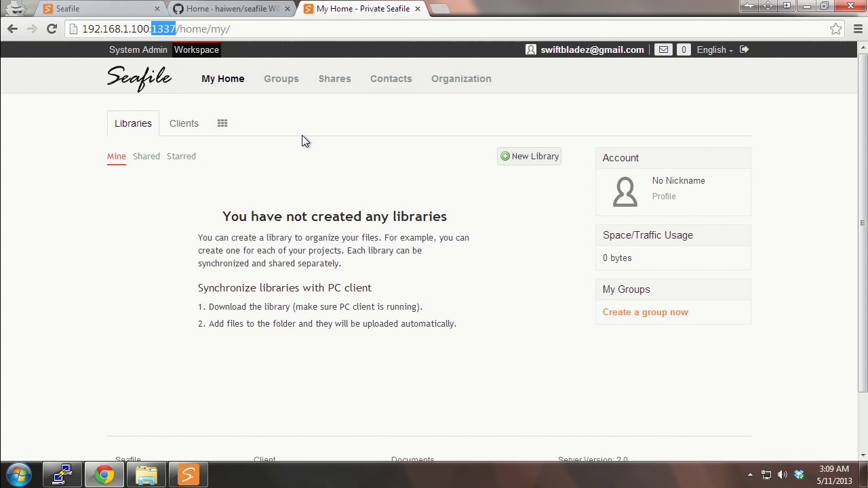Click 'You have not created any libraries' heading
This screenshot has height=488, width=868.
pos(334,216)
